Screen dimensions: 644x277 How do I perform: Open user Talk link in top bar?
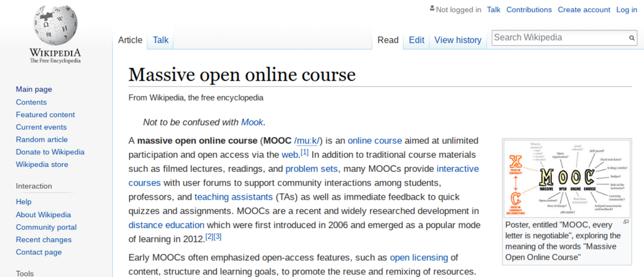(494, 10)
